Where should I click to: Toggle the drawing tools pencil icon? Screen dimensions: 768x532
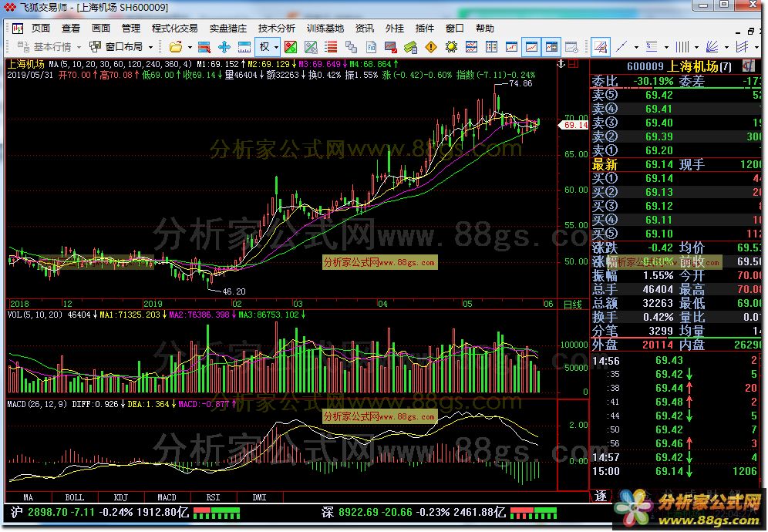pyautogui.click(x=601, y=47)
